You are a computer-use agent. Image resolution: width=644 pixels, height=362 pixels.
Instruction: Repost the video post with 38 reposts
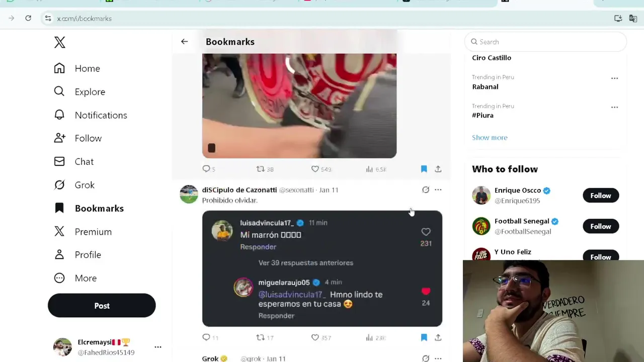(260, 169)
